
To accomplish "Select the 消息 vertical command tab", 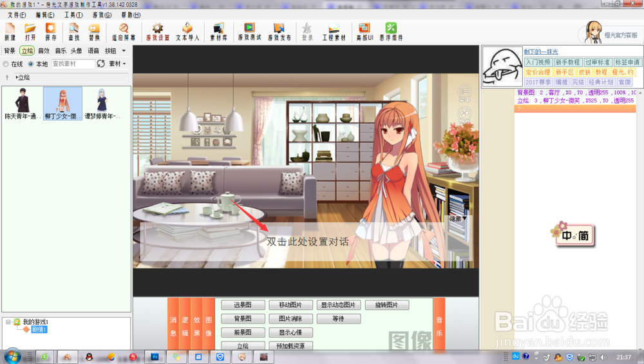I will click(173, 325).
